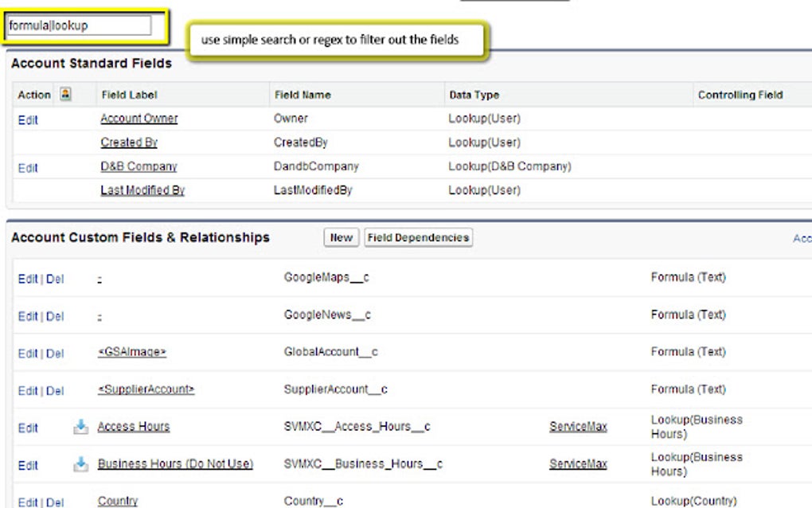This screenshot has height=508, width=812.
Task: Open the dash label link in GoogleMaps row
Action: pos(100,279)
